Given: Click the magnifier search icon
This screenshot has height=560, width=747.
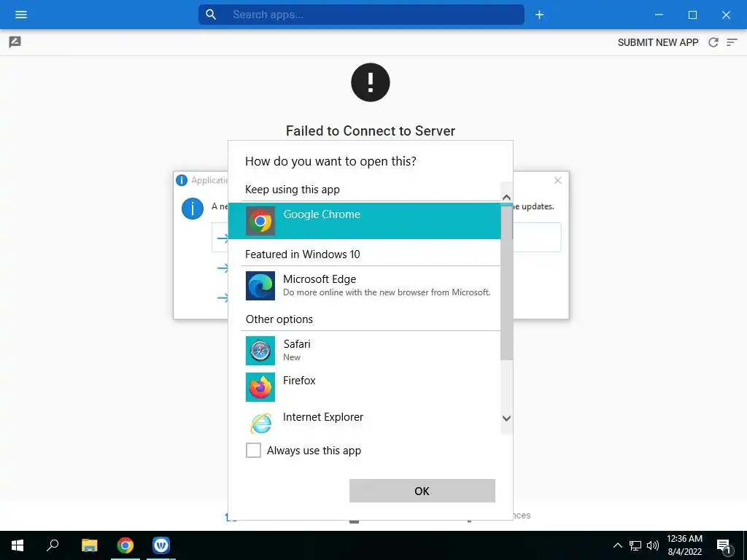Looking at the screenshot, I should coord(211,15).
